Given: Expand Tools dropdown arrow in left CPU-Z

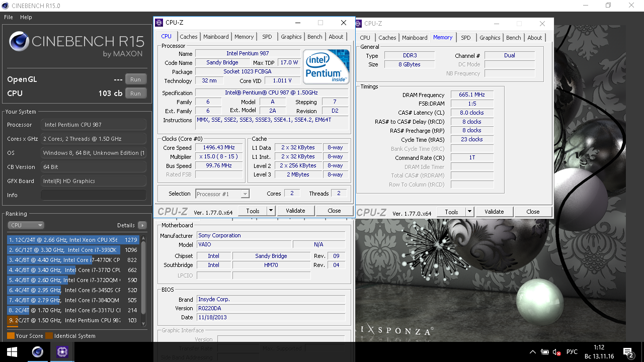Looking at the screenshot, I should (271, 211).
